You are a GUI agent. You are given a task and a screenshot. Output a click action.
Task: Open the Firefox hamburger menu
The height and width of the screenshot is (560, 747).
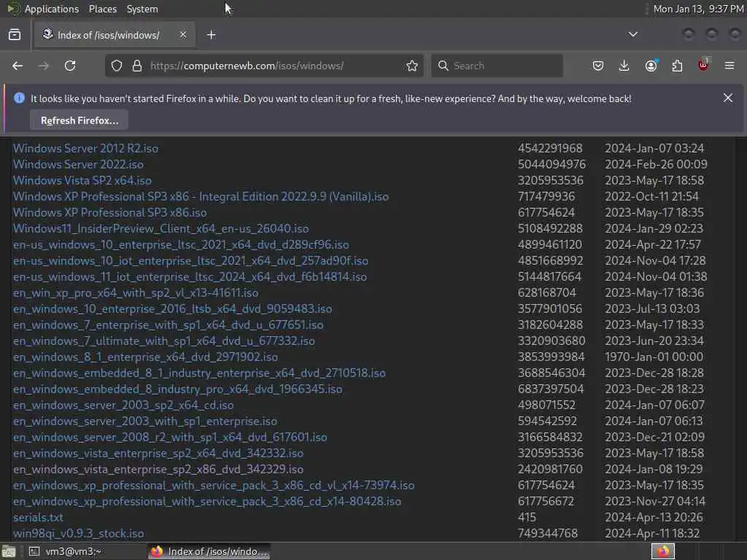pos(729,66)
